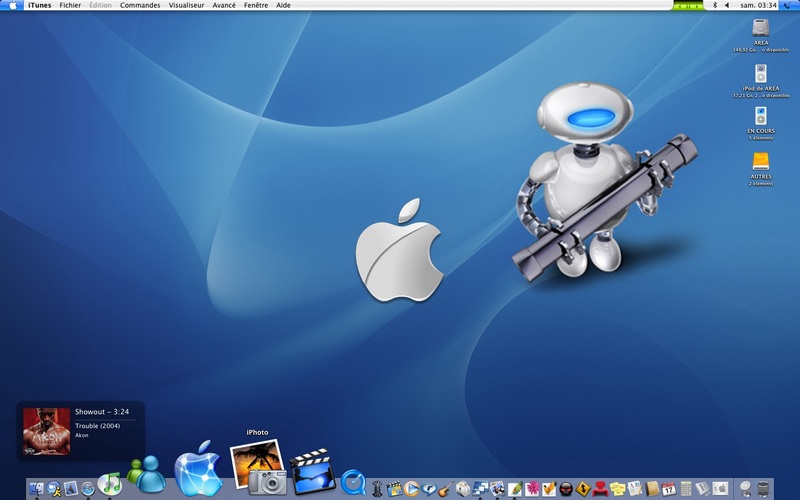Viewport: 800px width, 500px height.
Task: Open the small black tower icon in dock
Action: [377, 489]
